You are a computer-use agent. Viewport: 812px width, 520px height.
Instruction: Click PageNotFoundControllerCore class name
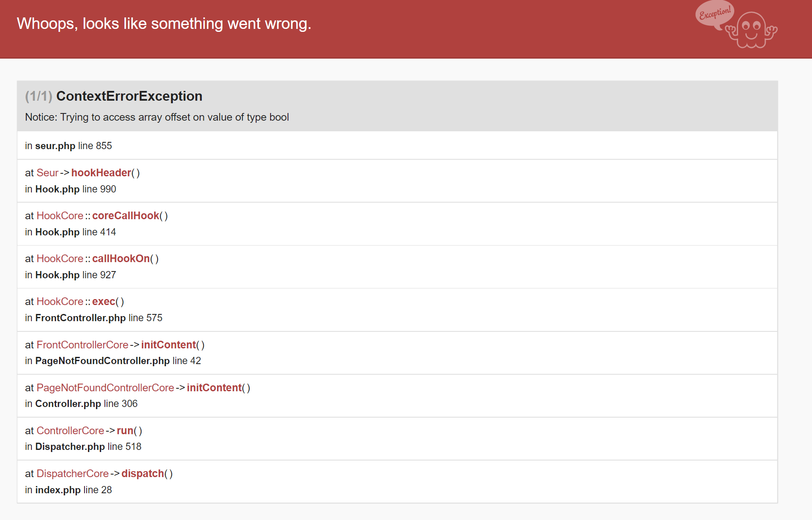105,388
